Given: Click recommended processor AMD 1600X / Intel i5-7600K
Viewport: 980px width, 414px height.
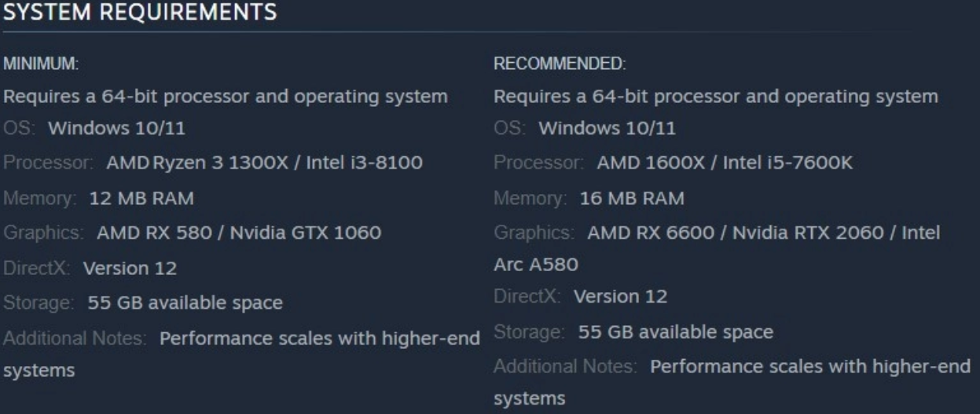Looking at the screenshot, I should [725, 163].
